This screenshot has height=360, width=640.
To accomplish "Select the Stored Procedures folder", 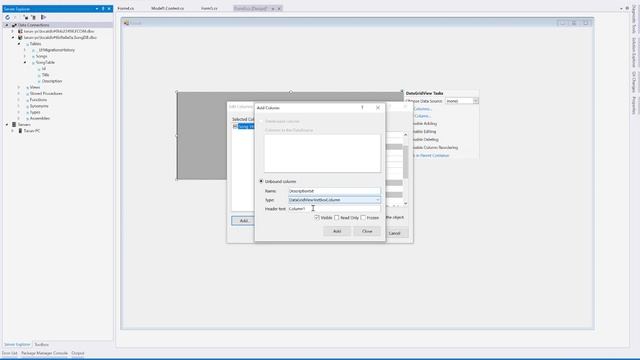I will coord(46,93).
